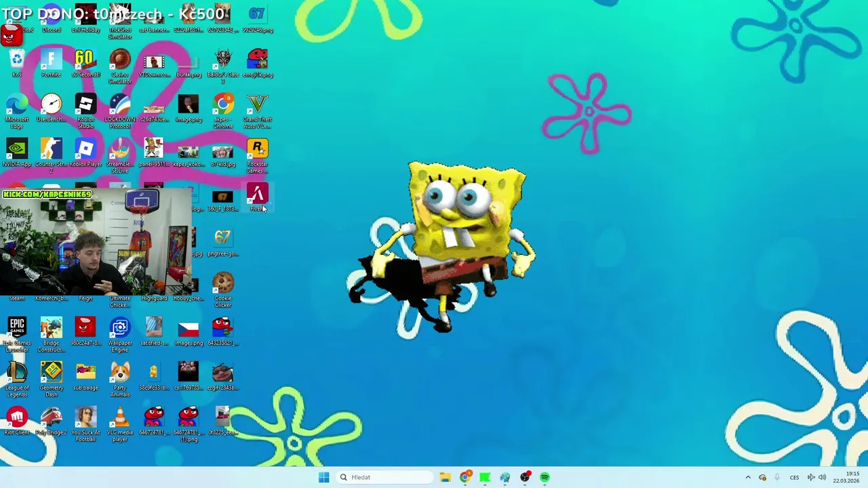Image resolution: width=868 pixels, height=488 pixels.
Task: Open the Geometry Dash shortcut
Action: (52, 380)
